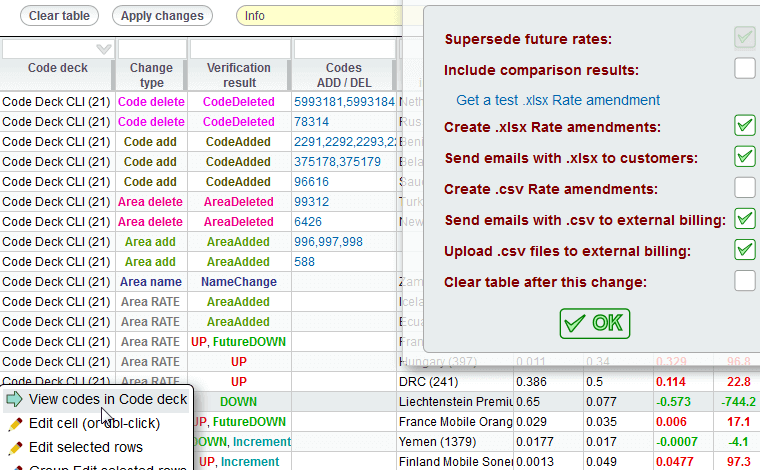Uncheck Send emails with .csv to external billing
The height and width of the screenshot is (470, 760).
pos(744,219)
